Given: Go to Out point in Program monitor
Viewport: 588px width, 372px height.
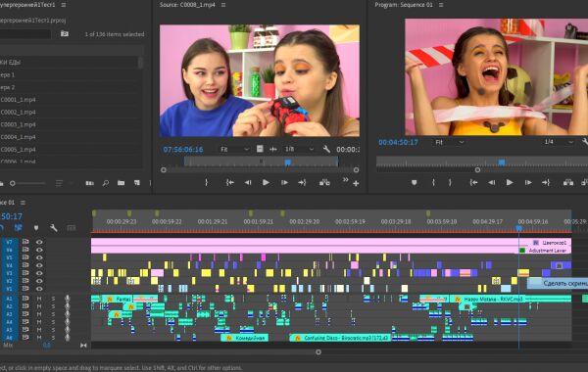Looking at the screenshot, I should pyautogui.click(x=546, y=182).
